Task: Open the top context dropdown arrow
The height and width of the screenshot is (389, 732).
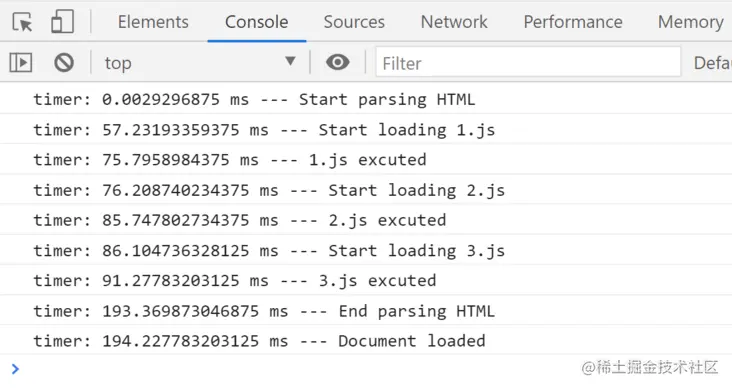Action: click(290, 61)
